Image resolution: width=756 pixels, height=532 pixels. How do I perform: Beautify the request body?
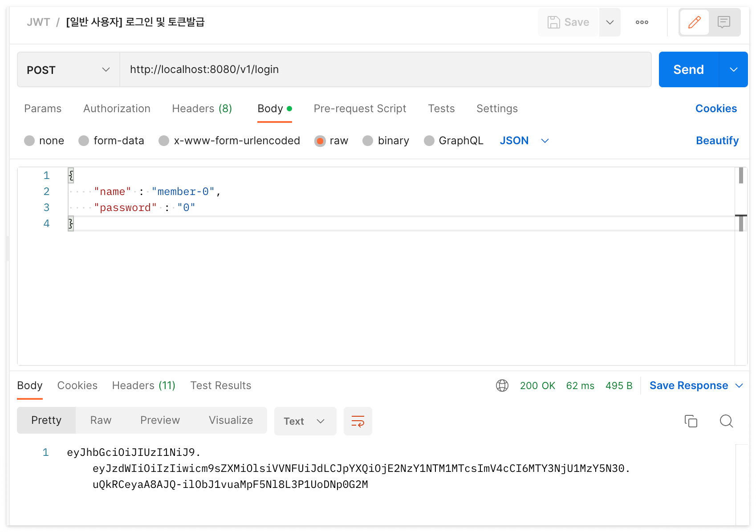pos(717,141)
